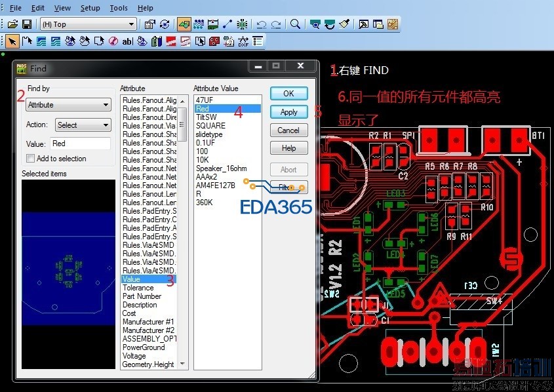Image resolution: width=554 pixels, height=392 pixels.
Task: Click the red Plane Area icon
Action: [171, 42]
